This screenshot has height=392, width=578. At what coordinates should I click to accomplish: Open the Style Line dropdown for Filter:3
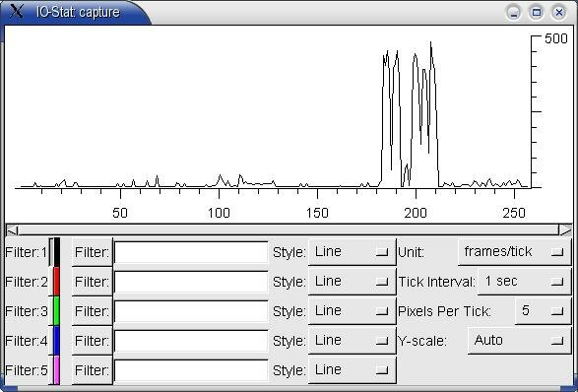pos(353,311)
